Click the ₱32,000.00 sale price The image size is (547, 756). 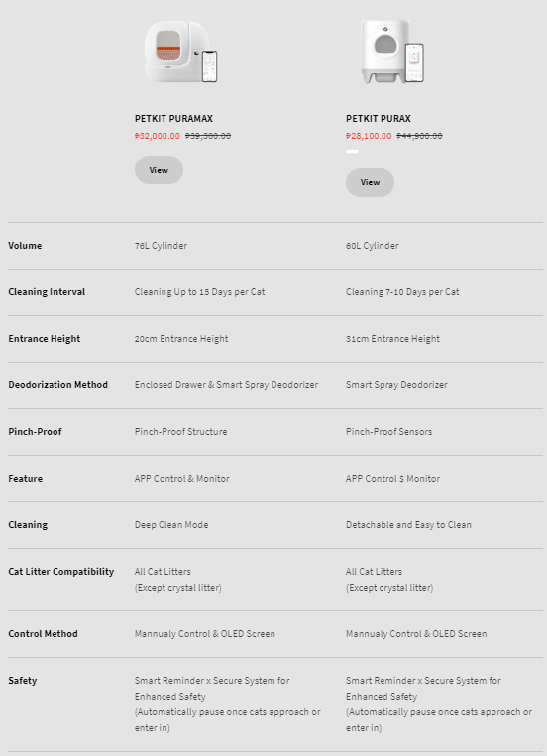point(158,136)
